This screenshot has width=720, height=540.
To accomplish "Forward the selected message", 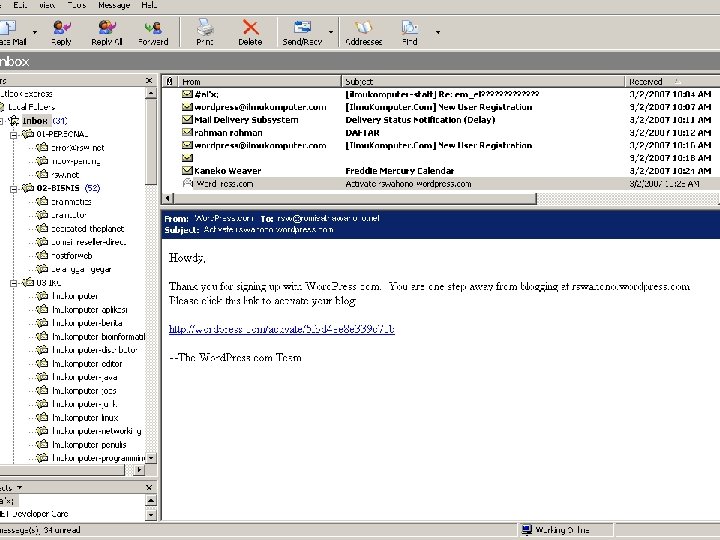I will tap(153, 31).
